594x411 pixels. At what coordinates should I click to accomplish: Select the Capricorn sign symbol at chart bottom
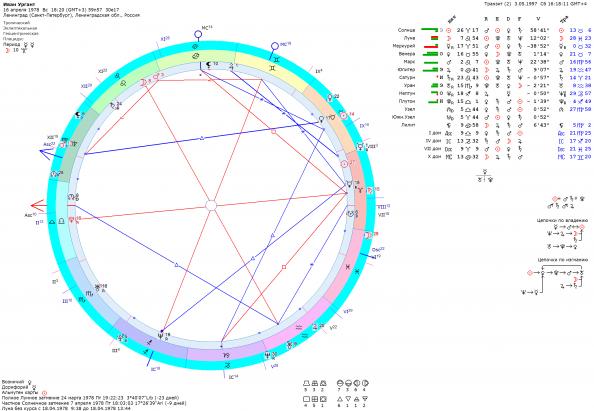[x=226, y=355]
